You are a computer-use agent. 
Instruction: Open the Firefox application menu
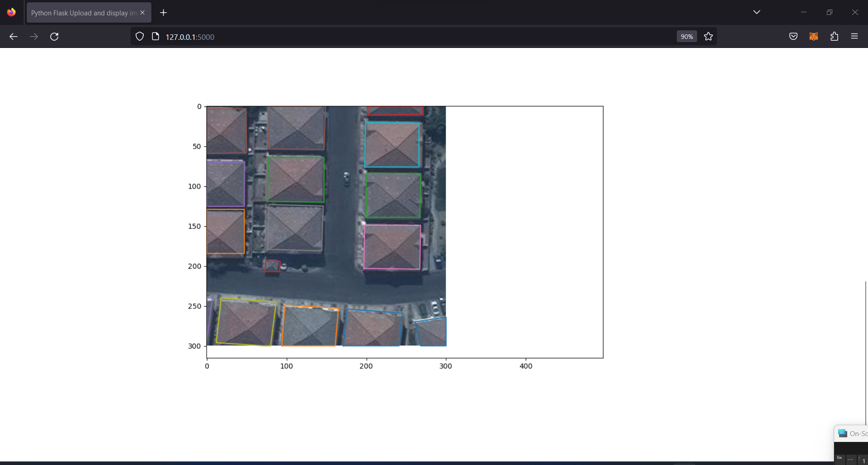855,36
